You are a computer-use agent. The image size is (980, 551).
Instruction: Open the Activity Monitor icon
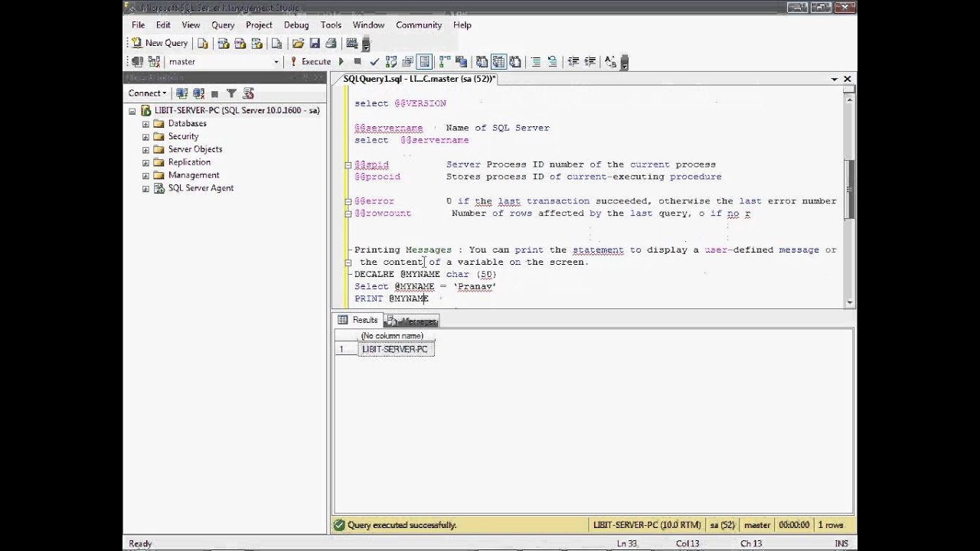coord(351,44)
